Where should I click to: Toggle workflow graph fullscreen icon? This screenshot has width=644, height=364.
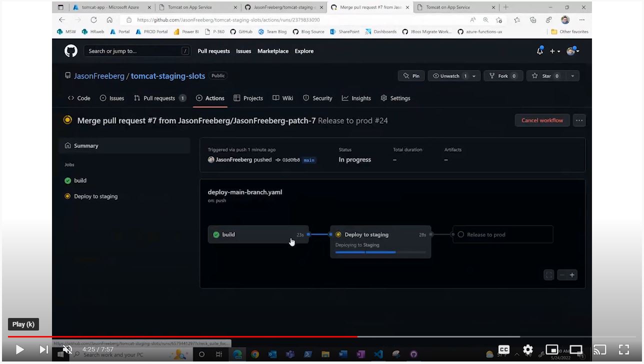[x=548, y=275]
